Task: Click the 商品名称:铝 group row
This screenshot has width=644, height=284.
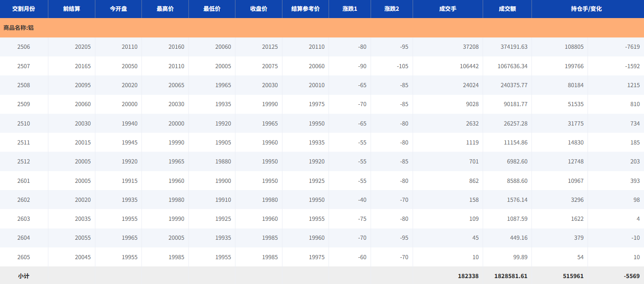Action: [19, 28]
